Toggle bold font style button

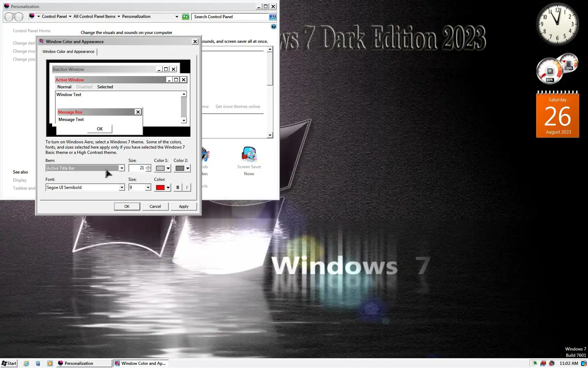pos(178,188)
